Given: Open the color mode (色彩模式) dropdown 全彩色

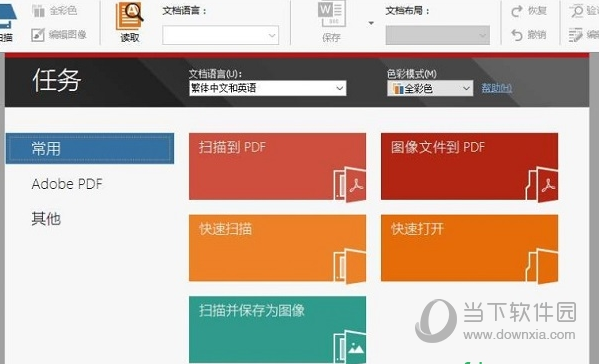Looking at the screenshot, I should 430,88.
